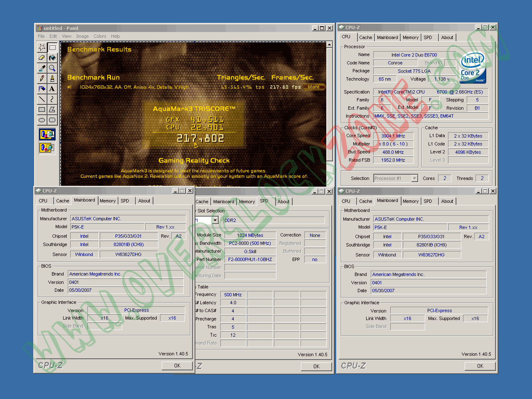Viewport: 532px width, 399px height.
Task: Click Part Number 'F2-8000PHU1-1GBHZ'
Action: pyautogui.click(x=250, y=259)
